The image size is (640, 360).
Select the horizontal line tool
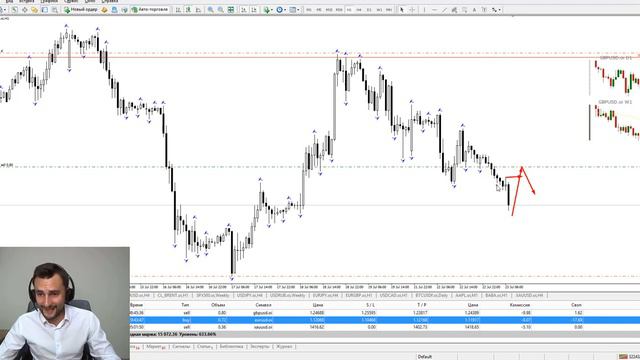pos(434,10)
